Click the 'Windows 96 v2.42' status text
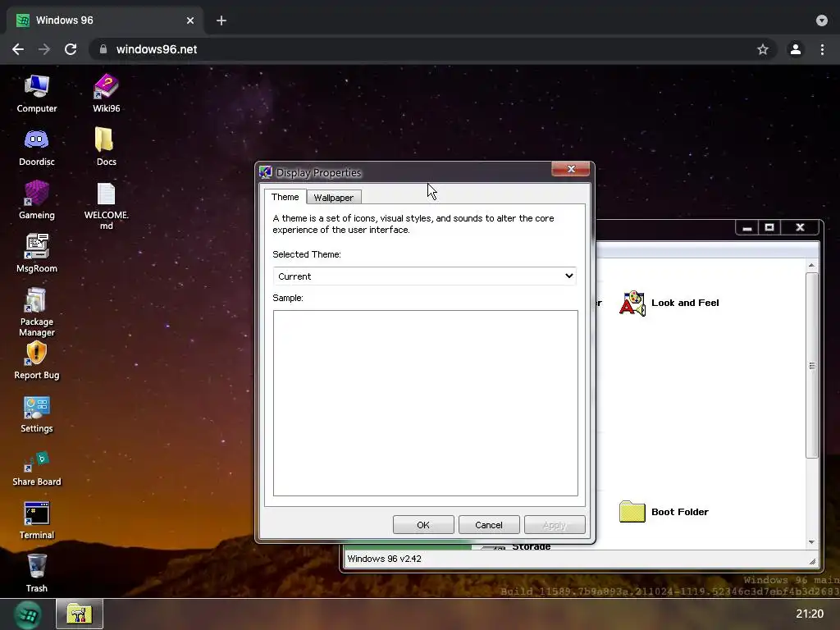 click(384, 559)
